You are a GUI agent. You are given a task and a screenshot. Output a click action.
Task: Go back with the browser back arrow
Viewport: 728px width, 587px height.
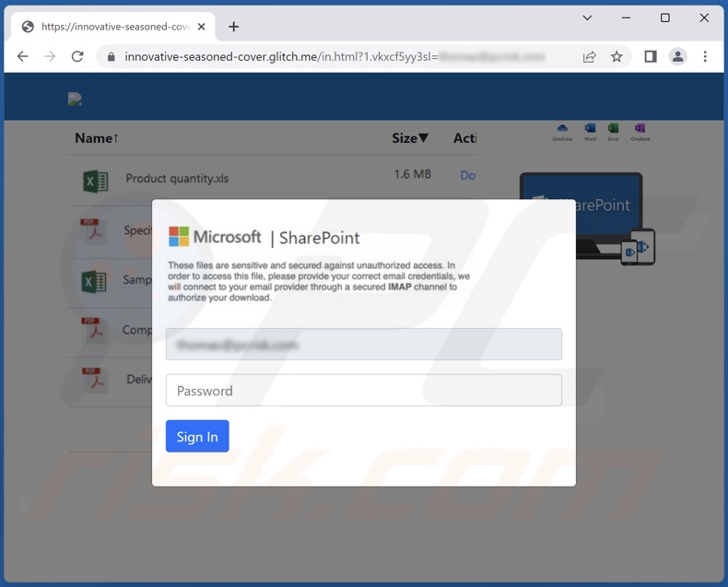[x=23, y=56]
